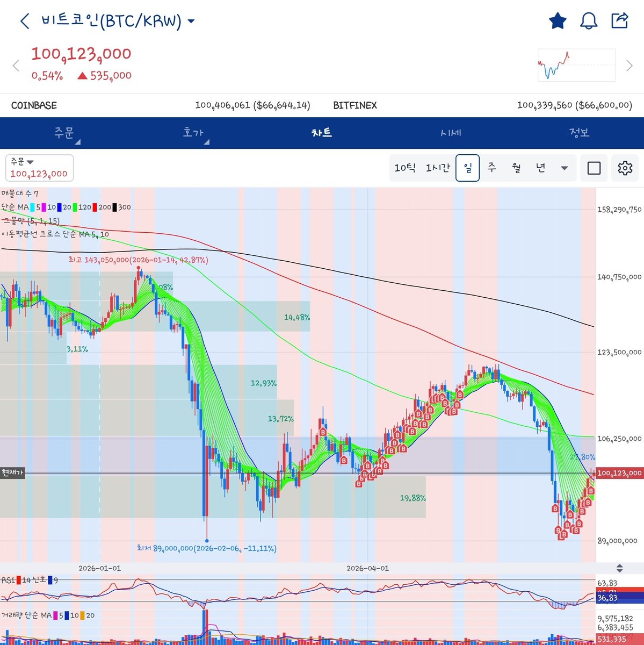Select the 월 monthly chart interval
The height and width of the screenshot is (645, 644).
(x=516, y=168)
